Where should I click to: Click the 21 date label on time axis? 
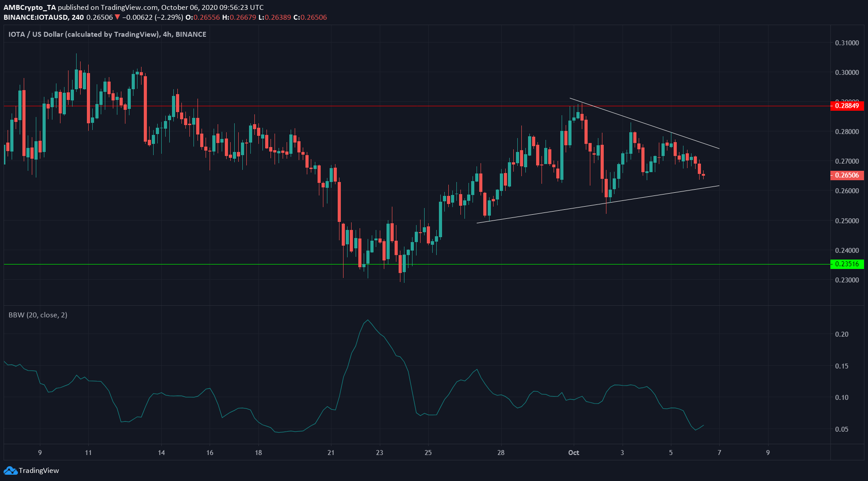[x=331, y=453]
